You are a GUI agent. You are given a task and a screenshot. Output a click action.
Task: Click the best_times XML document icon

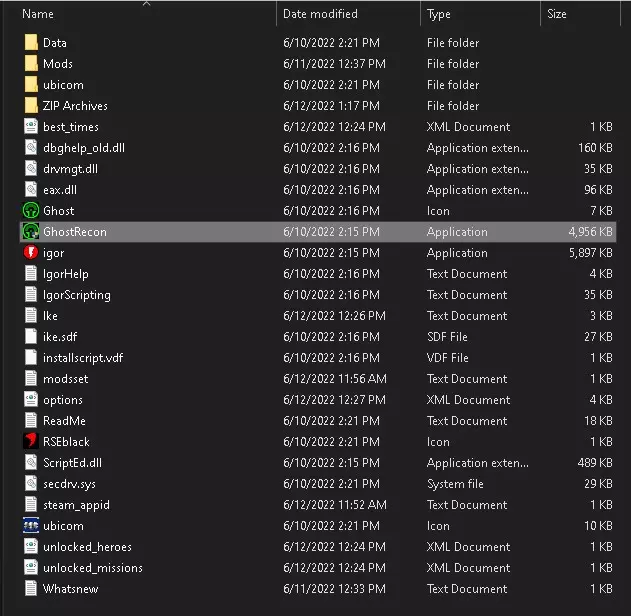[x=31, y=127]
